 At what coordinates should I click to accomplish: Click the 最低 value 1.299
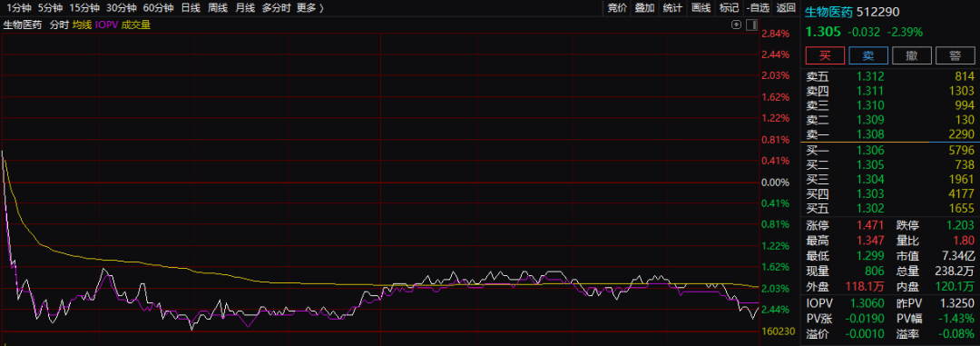click(x=870, y=255)
